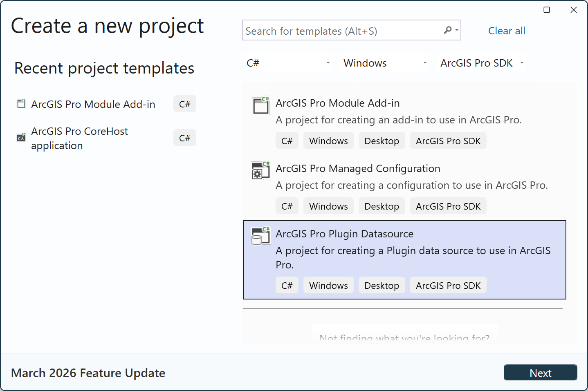Click the Next button

540,373
